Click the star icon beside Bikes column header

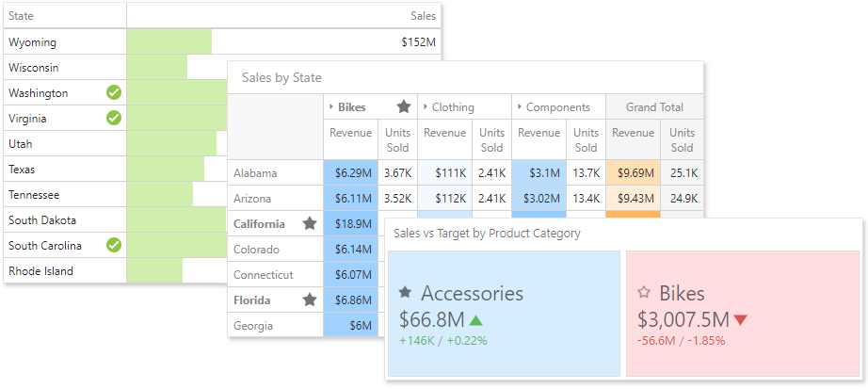pyautogui.click(x=404, y=107)
